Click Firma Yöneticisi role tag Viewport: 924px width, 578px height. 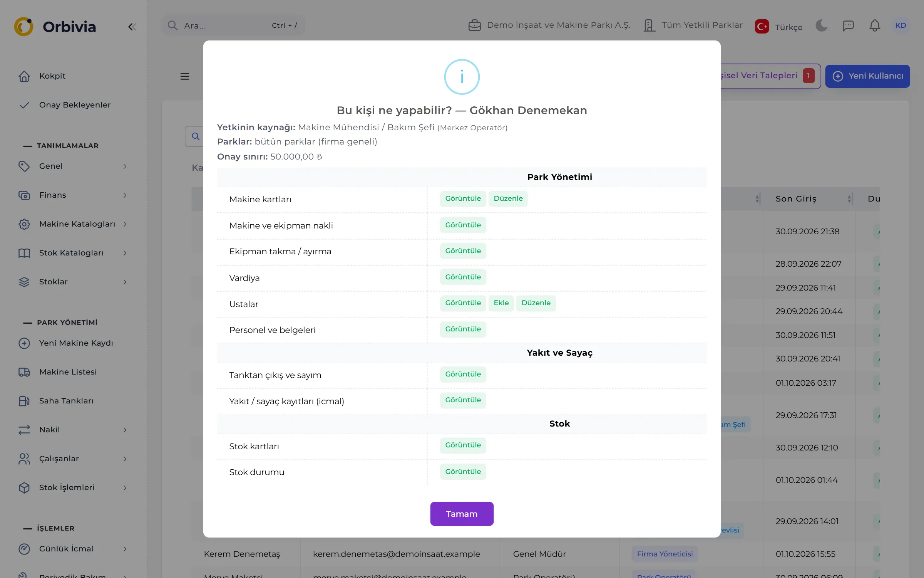click(665, 554)
